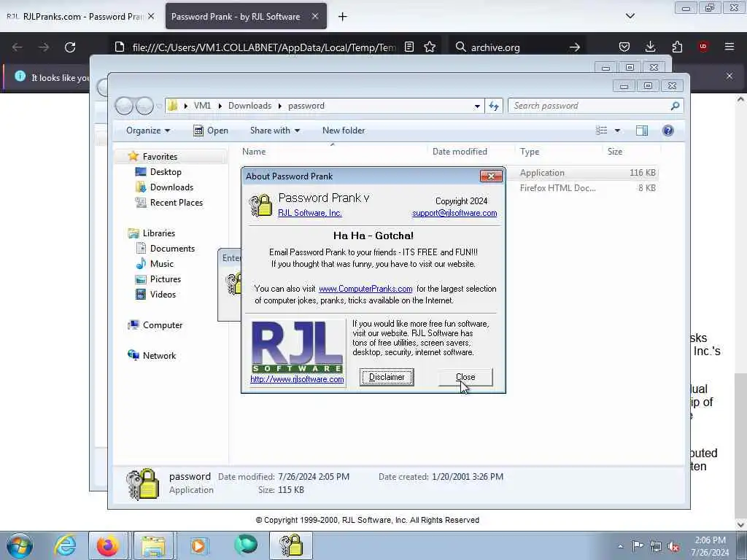The image size is (747, 560).
Task: Open Firefox extensions puzzle icon
Action: pyautogui.click(x=677, y=47)
